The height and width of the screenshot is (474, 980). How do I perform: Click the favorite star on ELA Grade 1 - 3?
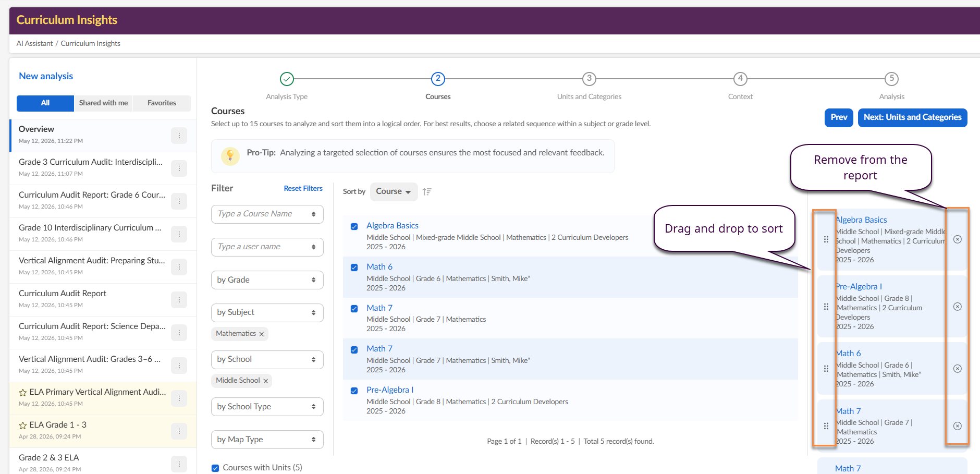coord(23,425)
